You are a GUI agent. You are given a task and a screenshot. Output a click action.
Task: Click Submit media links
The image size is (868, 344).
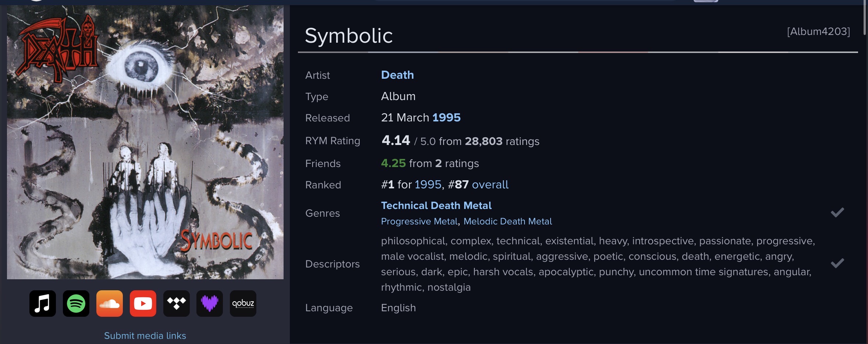[145, 336]
